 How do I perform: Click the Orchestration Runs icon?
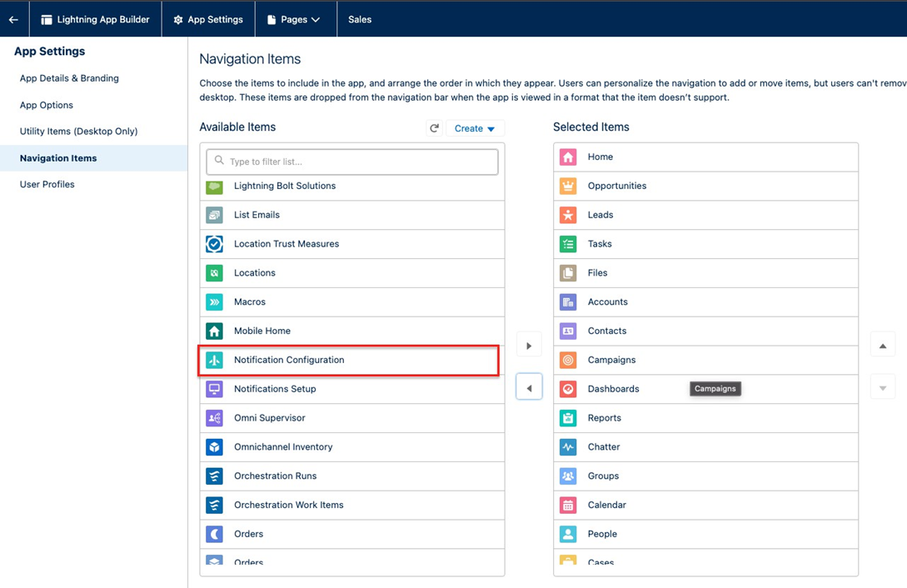point(215,476)
